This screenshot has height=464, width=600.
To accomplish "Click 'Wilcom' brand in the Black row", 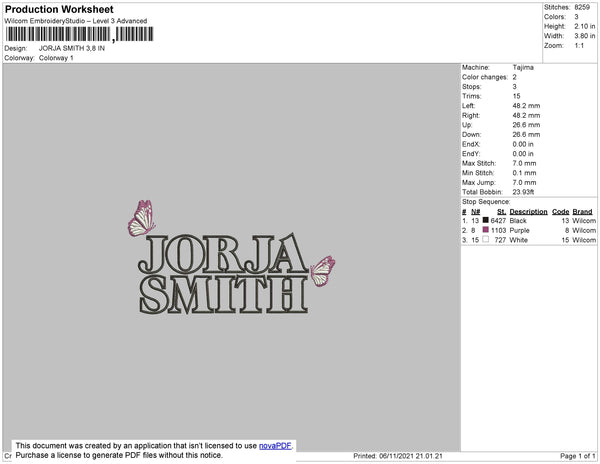I will (x=584, y=221).
